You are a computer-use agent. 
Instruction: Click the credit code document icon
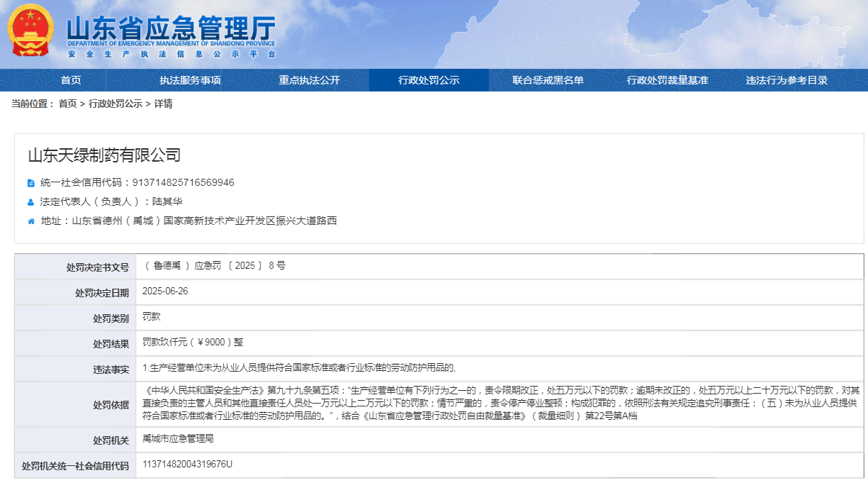[31, 183]
